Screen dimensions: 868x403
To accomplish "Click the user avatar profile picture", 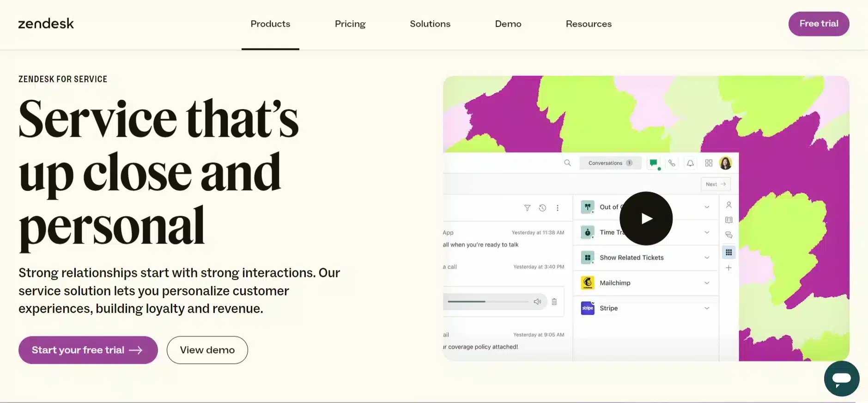I will [726, 163].
